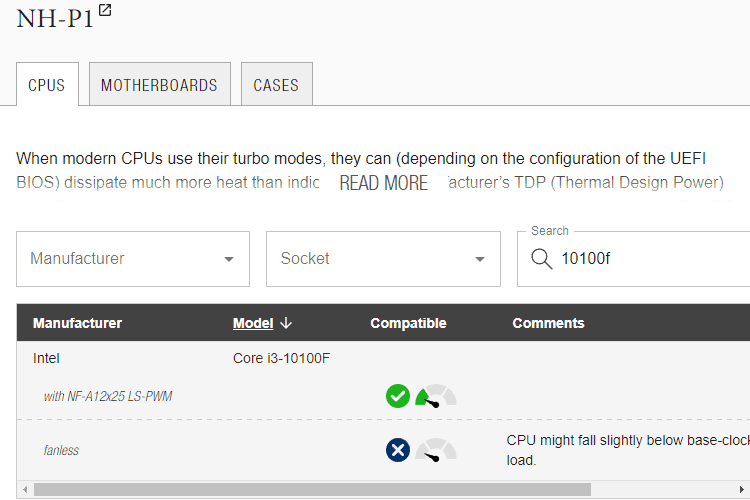The width and height of the screenshot is (750, 500).
Task: Focus the Search field containing 10100f
Action: (x=633, y=259)
